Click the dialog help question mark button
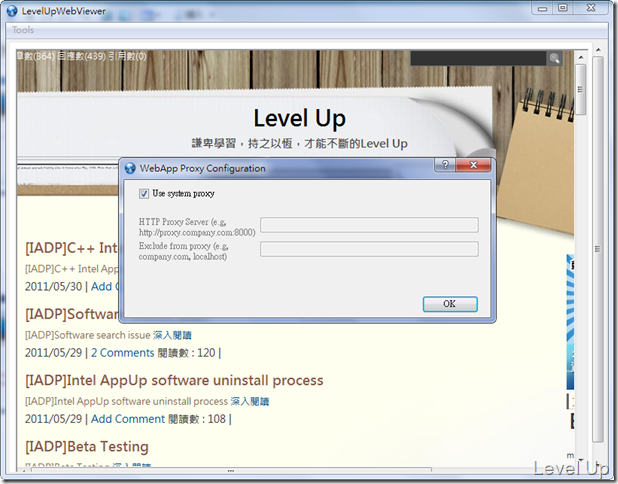This screenshot has height=484, width=618. [x=445, y=165]
